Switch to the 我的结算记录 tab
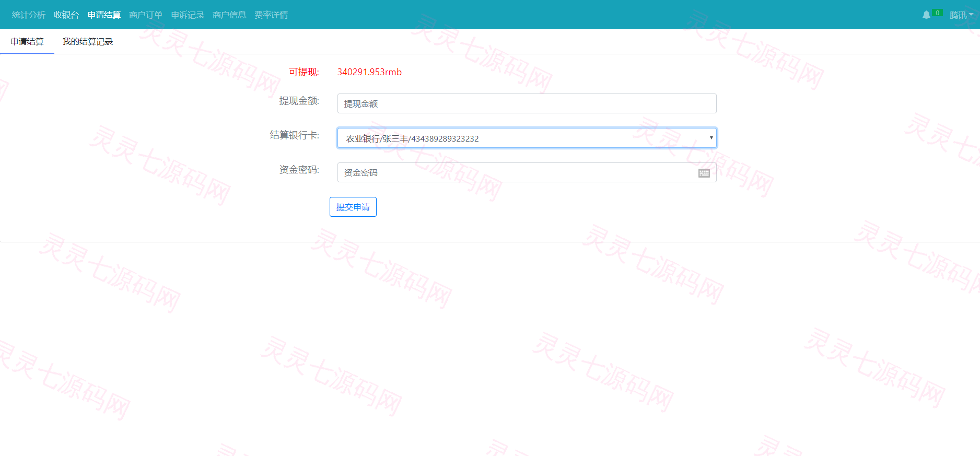The width and height of the screenshot is (980, 456). pyautogui.click(x=88, y=42)
